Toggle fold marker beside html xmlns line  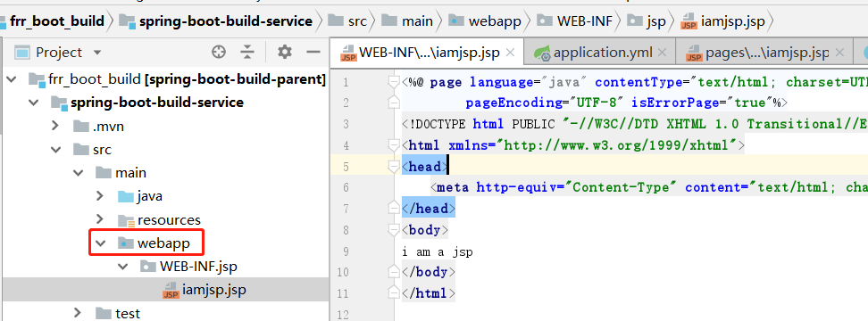coord(394,145)
